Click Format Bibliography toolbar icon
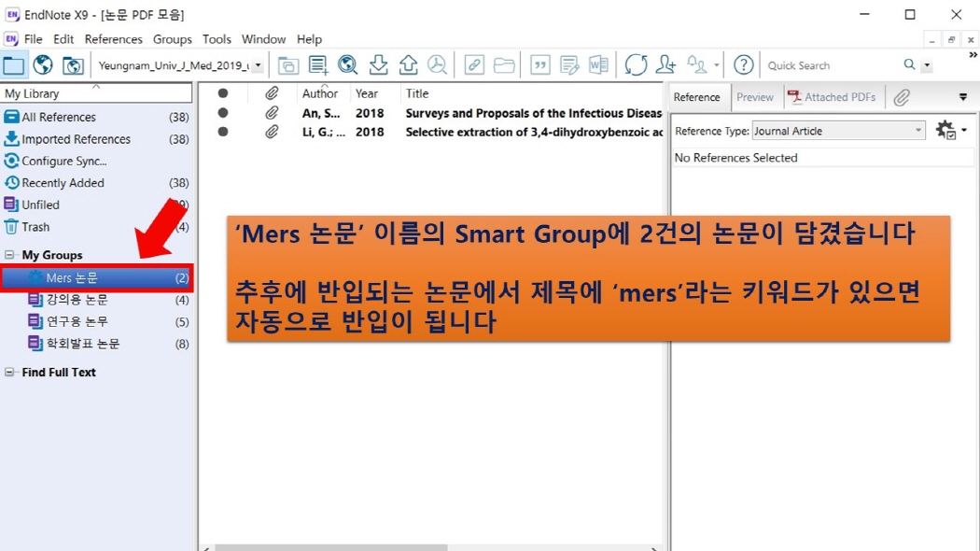The image size is (980, 551). click(569, 65)
